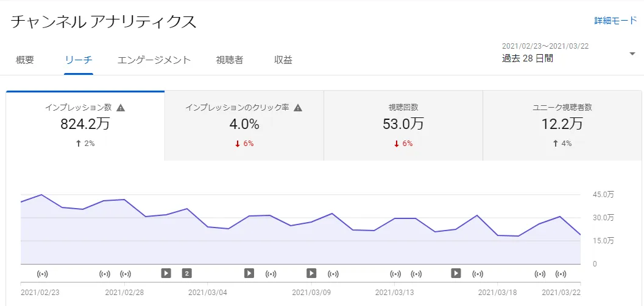The width and height of the screenshot is (644, 306).
Task: Show the インプレッションのクリック率 metric card
Action: click(x=244, y=126)
